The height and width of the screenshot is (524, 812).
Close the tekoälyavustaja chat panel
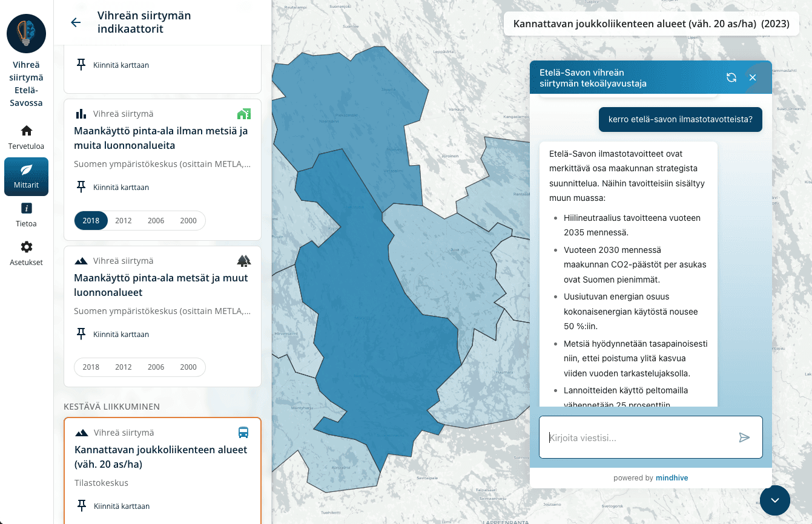[x=753, y=77]
